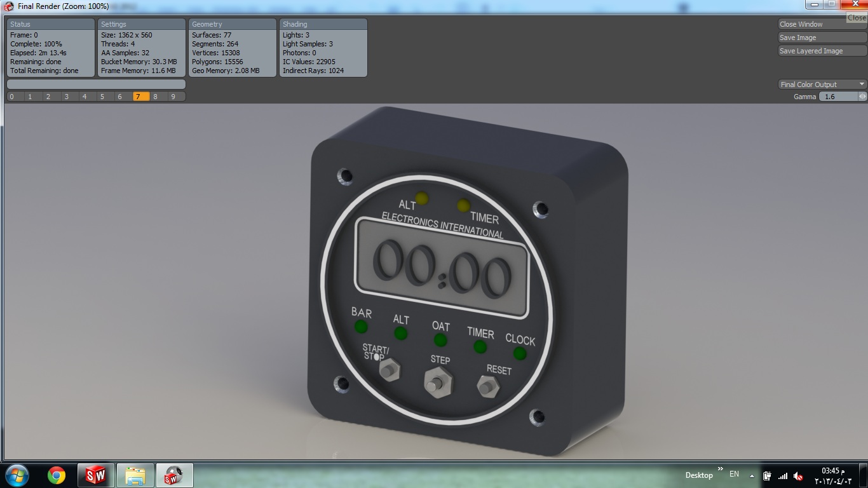The height and width of the screenshot is (488, 868).
Task: Click the Show desktop strip
Action: coord(863,475)
